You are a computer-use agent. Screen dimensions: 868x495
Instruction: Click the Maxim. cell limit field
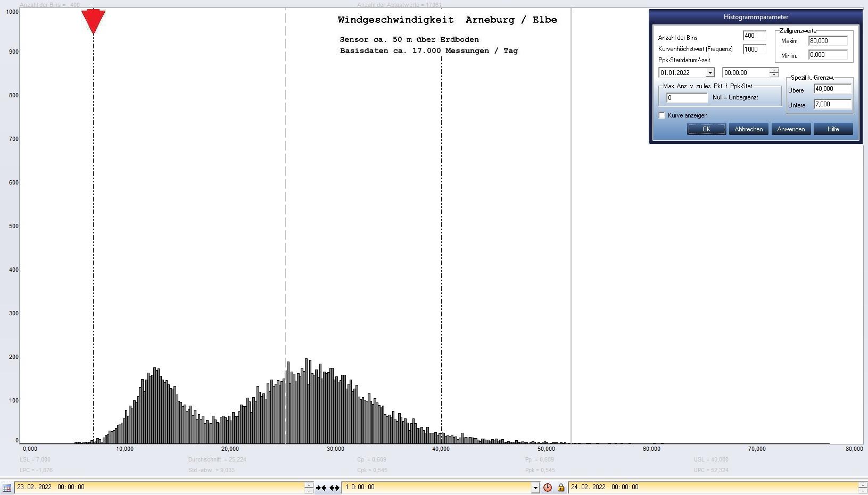828,41
